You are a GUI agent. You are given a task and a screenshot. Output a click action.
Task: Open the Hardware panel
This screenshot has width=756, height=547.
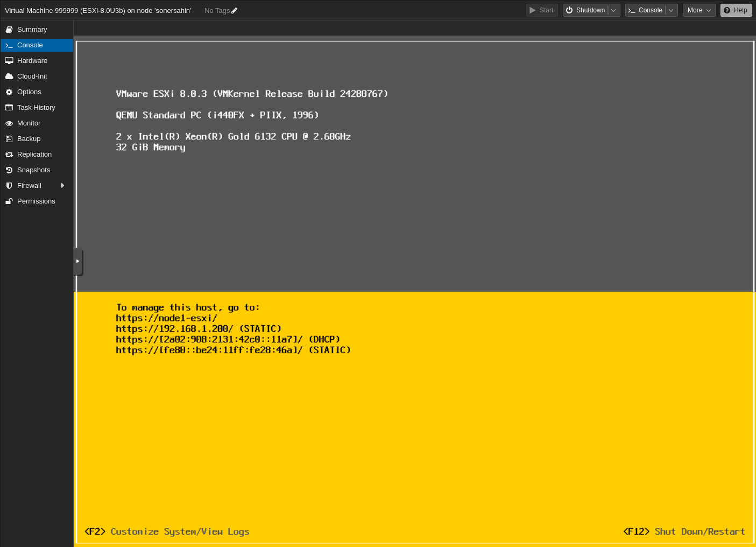pyautogui.click(x=32, y=60)
